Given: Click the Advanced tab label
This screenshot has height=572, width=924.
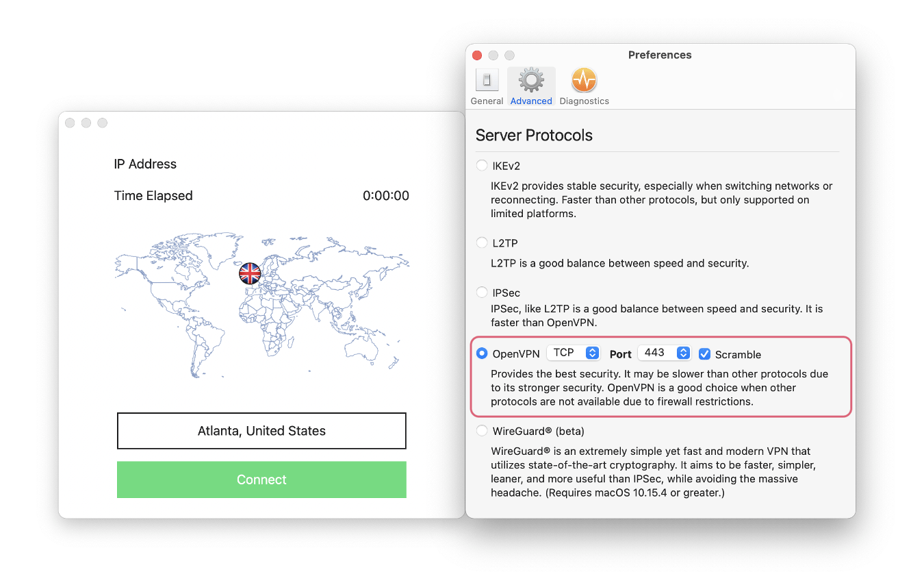Looking at the screenshot, I should pyautogui.click(x=531, y=100).
